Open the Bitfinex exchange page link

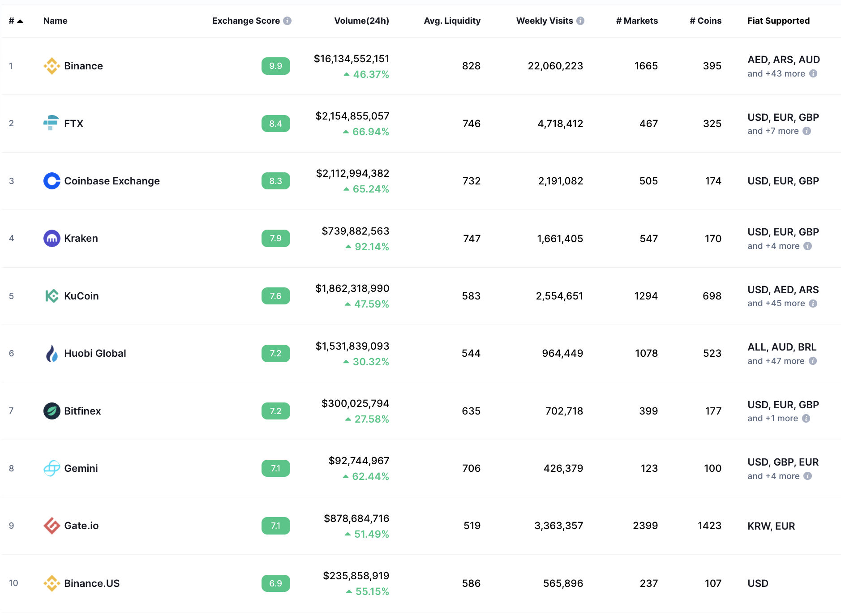pyautogui.click(x=83, y=411)
